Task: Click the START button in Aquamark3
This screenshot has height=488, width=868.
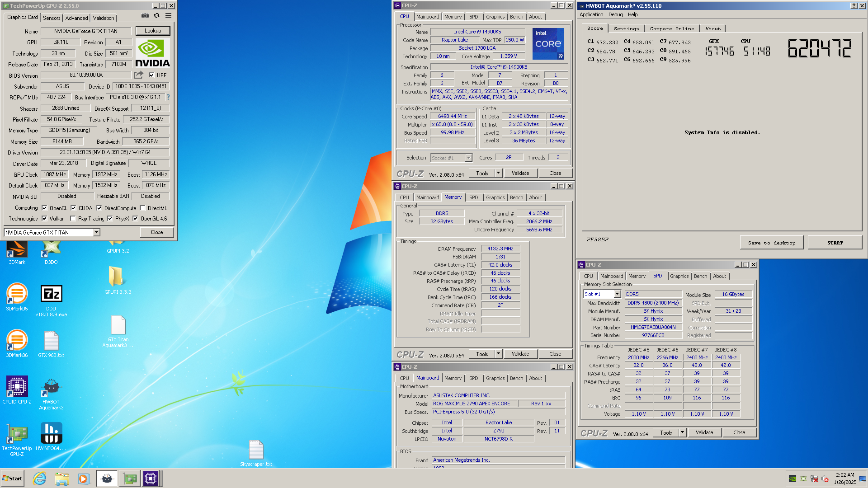Action: tap(835, 243)
